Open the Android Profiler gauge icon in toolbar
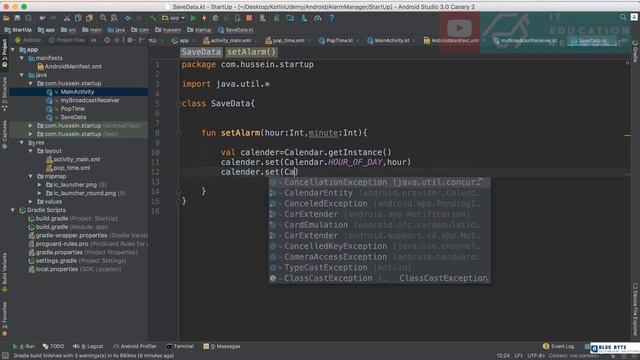 [x=318, y=18]
